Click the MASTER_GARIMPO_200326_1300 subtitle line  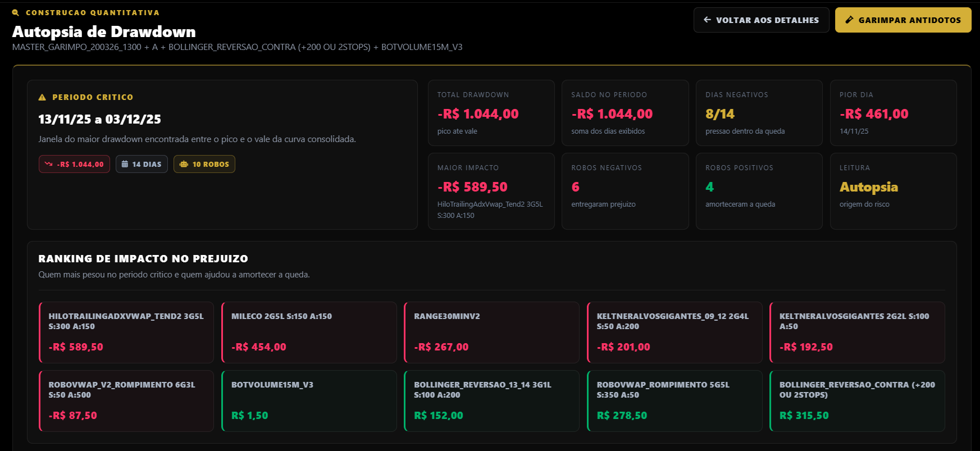238,47
